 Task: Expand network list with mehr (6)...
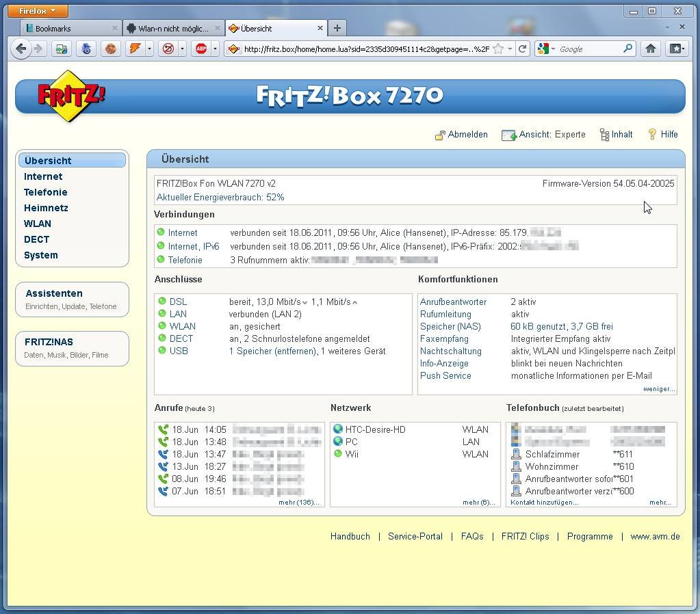tap(478, 503)
